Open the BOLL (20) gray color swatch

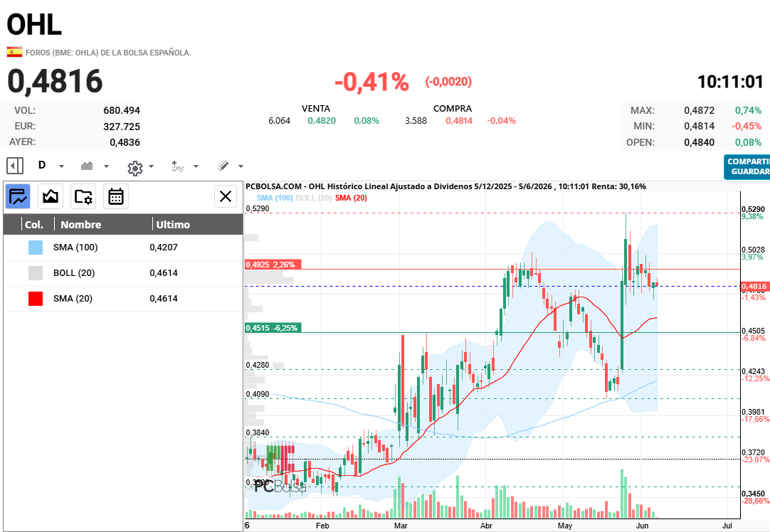tap(36, 273)
